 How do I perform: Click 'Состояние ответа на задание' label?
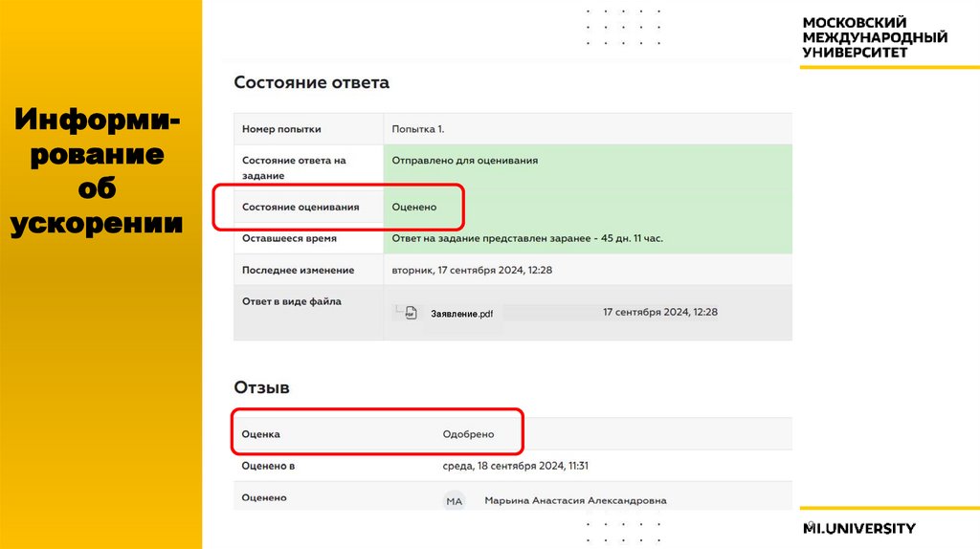294,168
